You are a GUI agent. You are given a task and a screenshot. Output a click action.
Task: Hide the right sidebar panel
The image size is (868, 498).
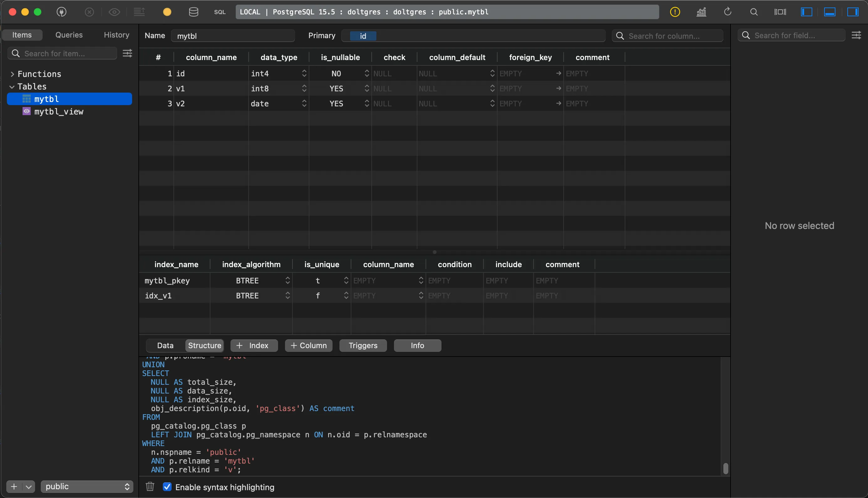point(853,12)
